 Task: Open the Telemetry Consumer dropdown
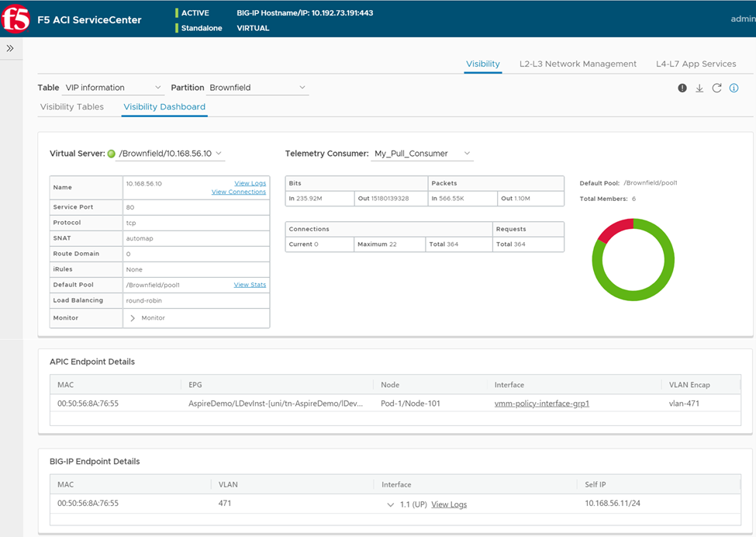(x=465, y=154)
